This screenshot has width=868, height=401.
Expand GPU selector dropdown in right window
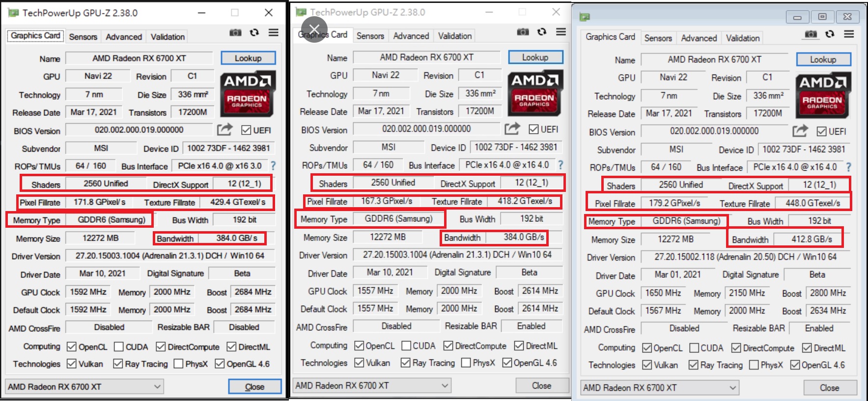[732, 388]
